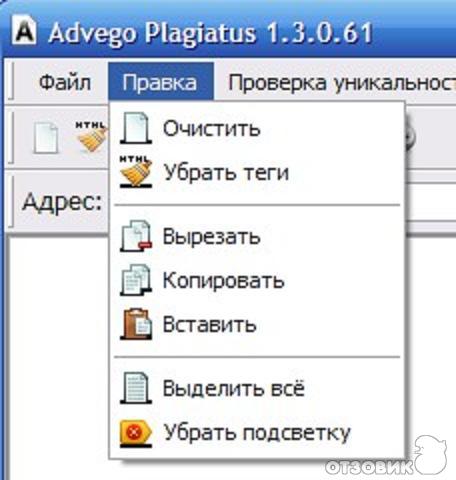Click HTML broom icon beside Убрать теги
The width and height of the screenshot is (456, 480).
click(x=136, y=171)
